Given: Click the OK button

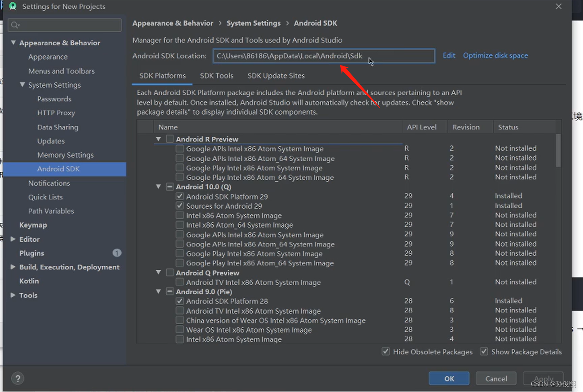Looking at the screenshot, I should [x=449, y=379].
